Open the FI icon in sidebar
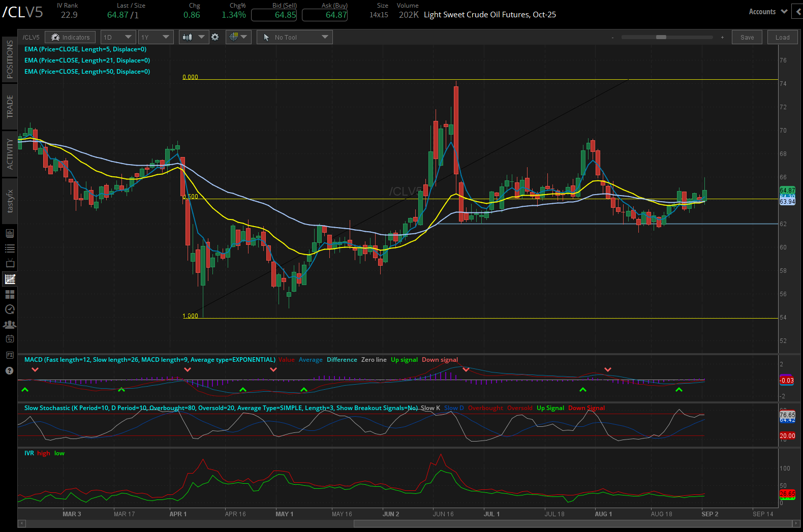 click(10, 355)
